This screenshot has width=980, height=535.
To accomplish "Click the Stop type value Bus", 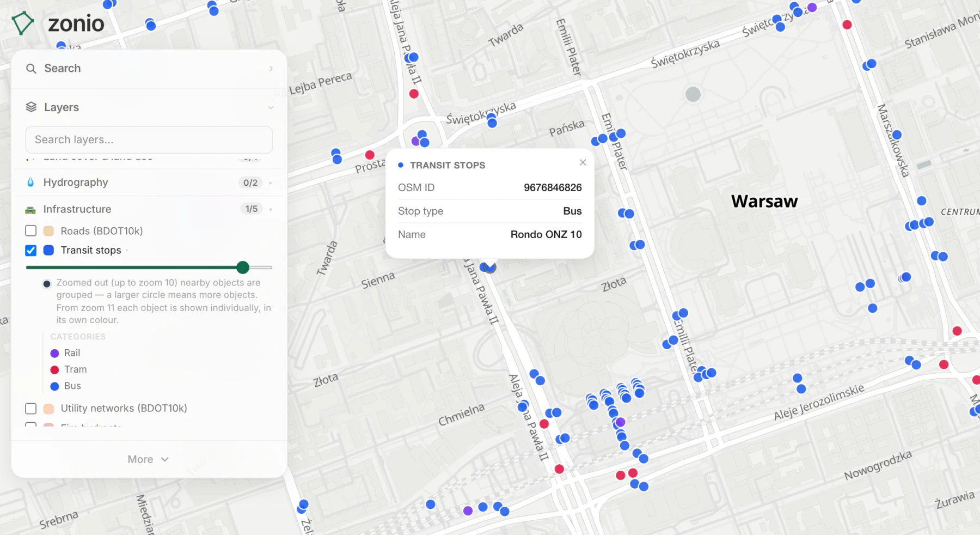I will click(572, 211).
